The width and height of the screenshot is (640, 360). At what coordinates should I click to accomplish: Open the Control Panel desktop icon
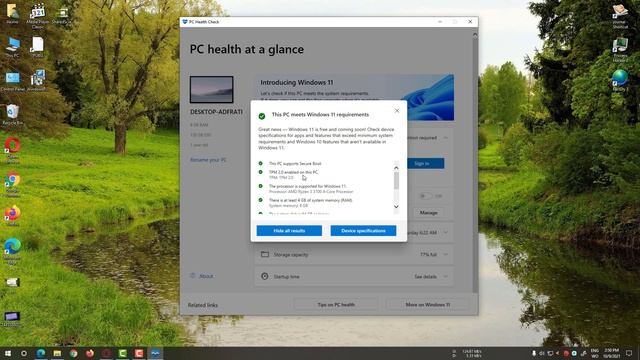tap(12, 81)
